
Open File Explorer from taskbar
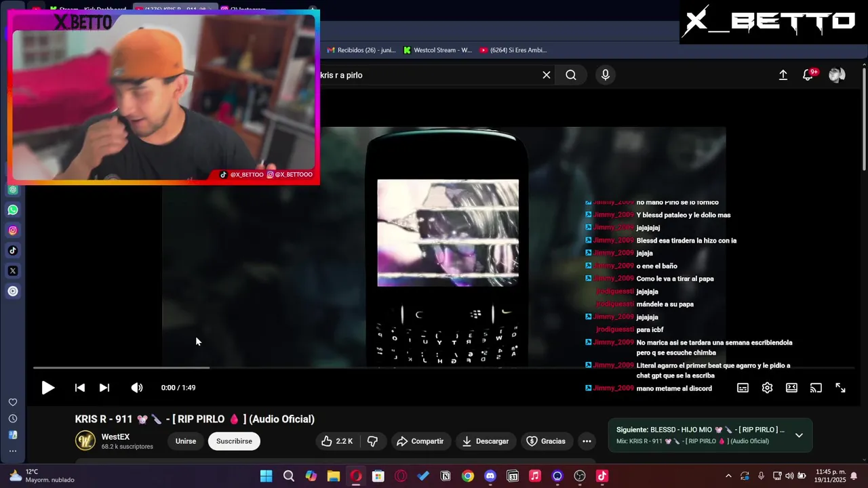334,476
